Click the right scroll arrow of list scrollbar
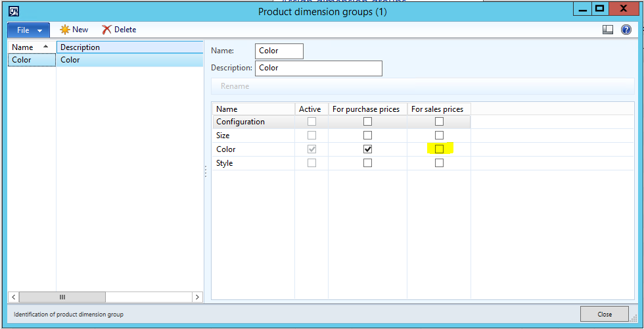 [x=198, y=297]
